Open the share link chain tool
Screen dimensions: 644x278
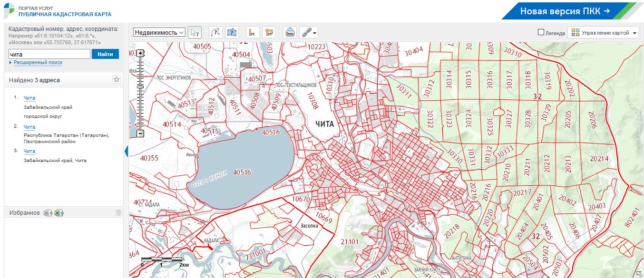point(308,32)
